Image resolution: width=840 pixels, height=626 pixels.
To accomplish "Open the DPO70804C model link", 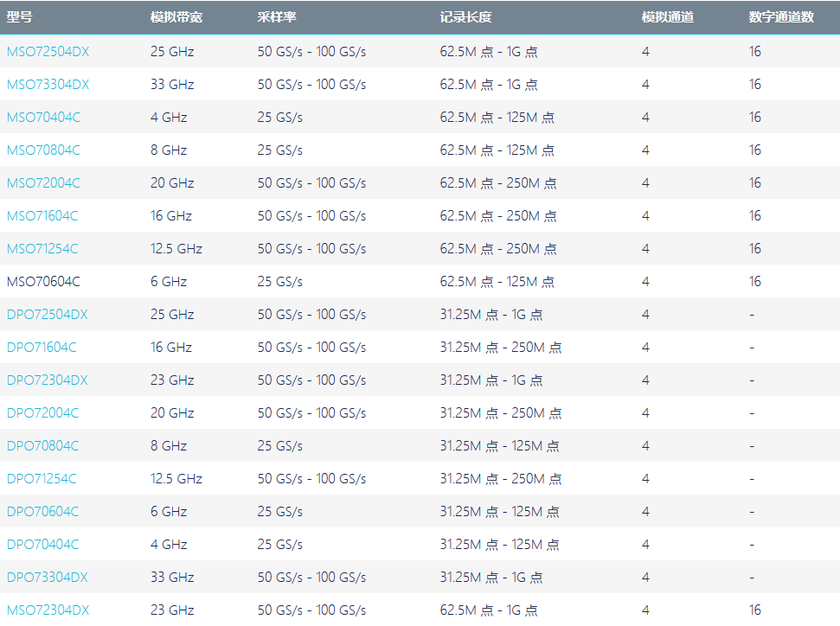I will (x=43, y=446).
